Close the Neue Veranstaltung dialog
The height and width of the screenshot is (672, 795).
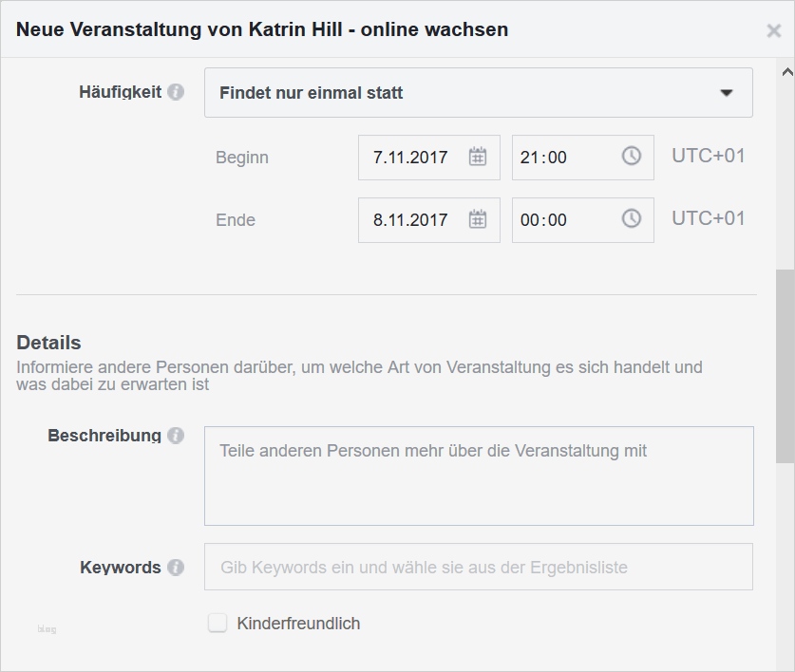[x=773, y=30]
